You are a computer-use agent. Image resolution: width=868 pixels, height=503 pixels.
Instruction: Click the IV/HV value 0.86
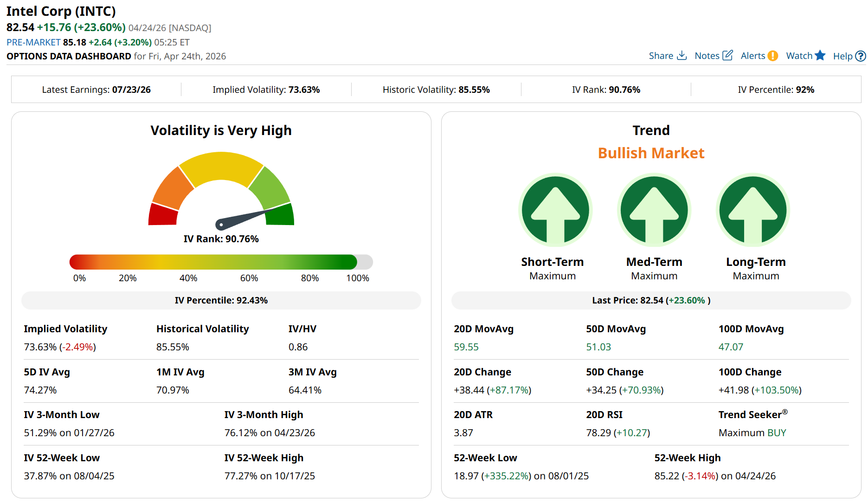point(298,347)
